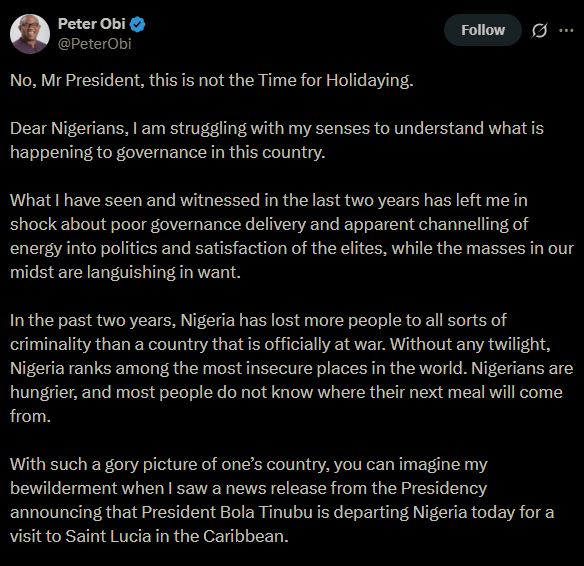Visit the @PeterObi handle link
Screen dimensions: 584x566
pyautogui.click(x=95, y=44)
